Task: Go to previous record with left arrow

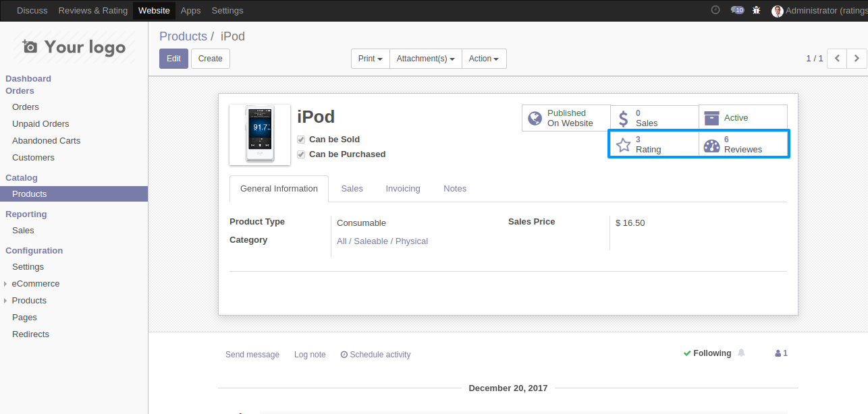Action: pos(837,59)
